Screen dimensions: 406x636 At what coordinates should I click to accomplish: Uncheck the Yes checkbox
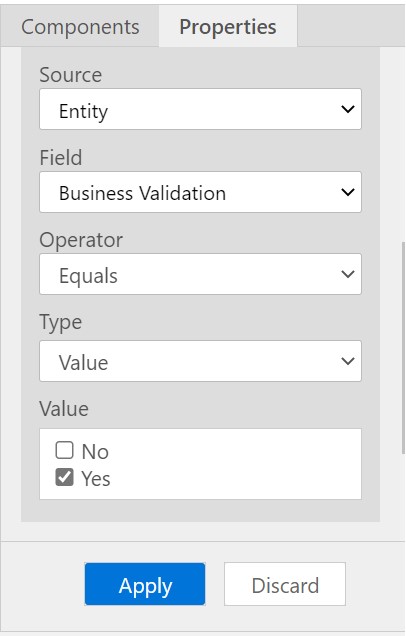click(64, 477)
